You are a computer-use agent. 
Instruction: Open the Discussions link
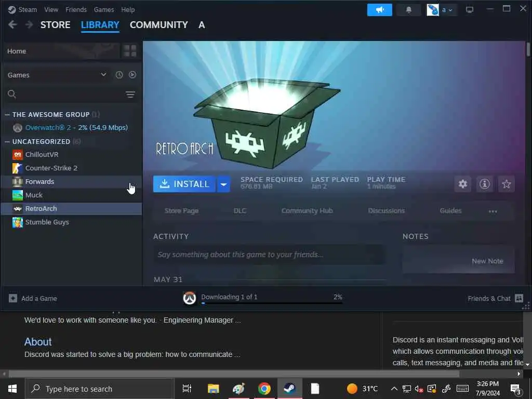(387, 211)
